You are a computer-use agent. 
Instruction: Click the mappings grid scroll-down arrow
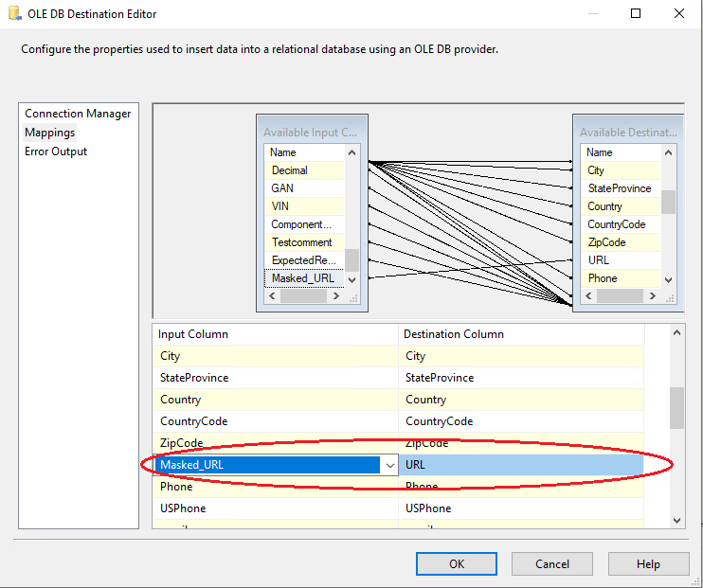676,520
